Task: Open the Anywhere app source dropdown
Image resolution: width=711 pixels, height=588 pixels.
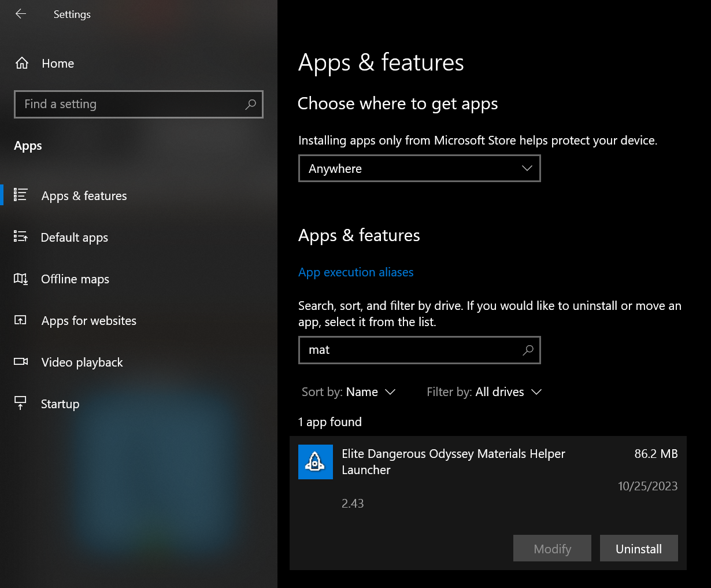Action: [x=420, y=168]
